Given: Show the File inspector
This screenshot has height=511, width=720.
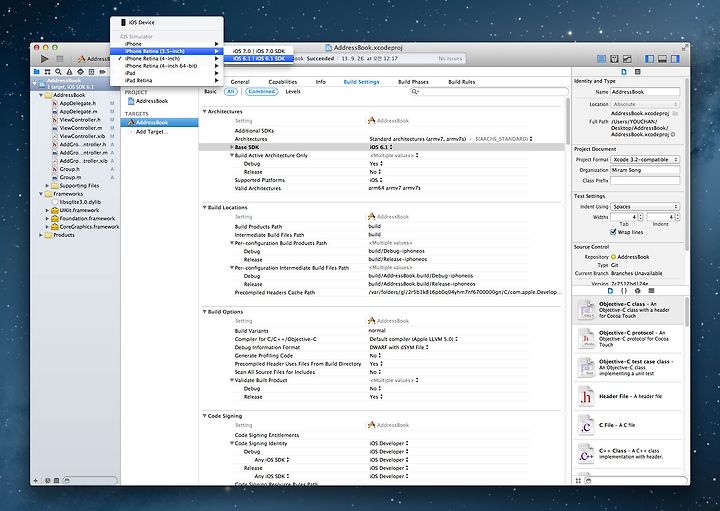Looking at the screenshot, I should click(624, 72).
